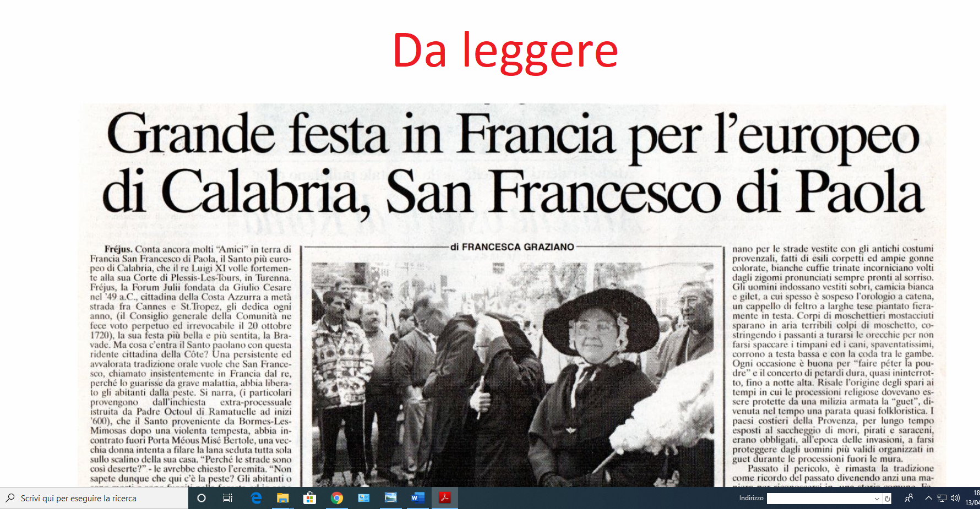Switch to Adobe Acrobat Reader in the taskbar
This screenshot has height=509, width=980.
coord(445,497)
